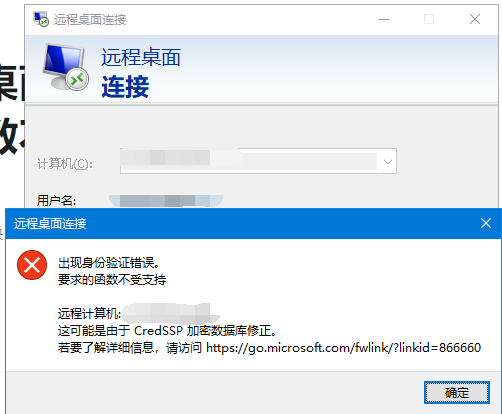Click into the 计算机 computer input field
Viewport: 502px width, 414px height.
258,161
